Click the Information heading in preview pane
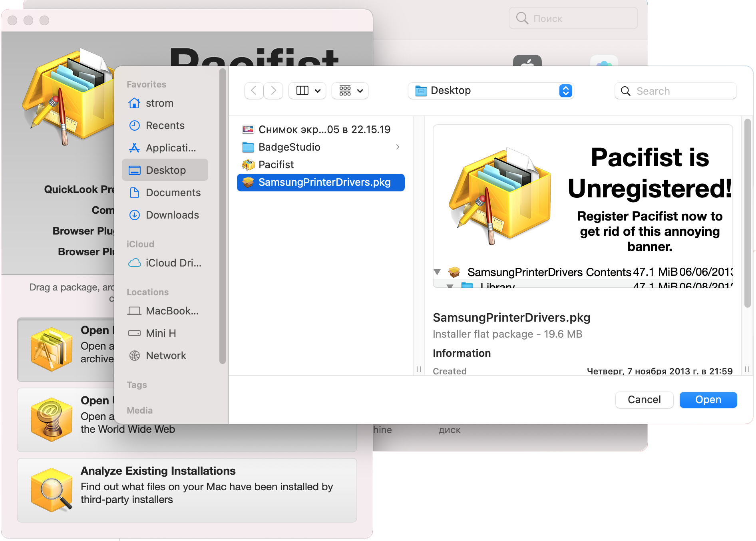 click(462, 353)
